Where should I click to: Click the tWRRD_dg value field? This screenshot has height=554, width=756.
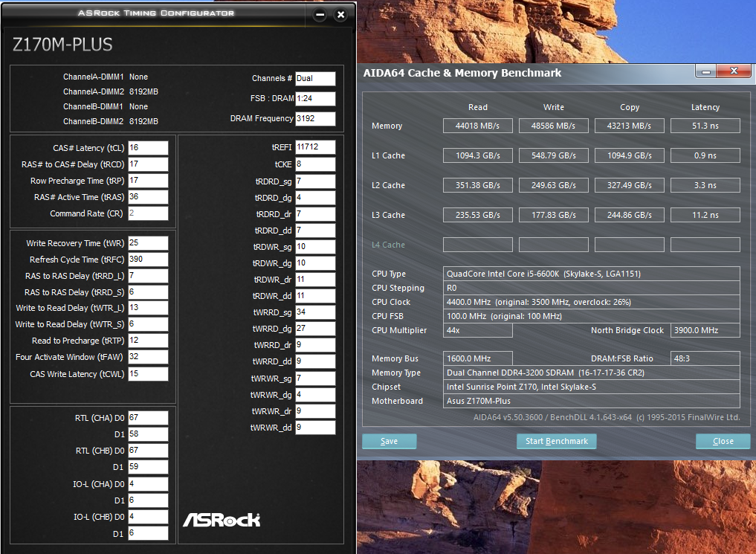tap(315, 329)
